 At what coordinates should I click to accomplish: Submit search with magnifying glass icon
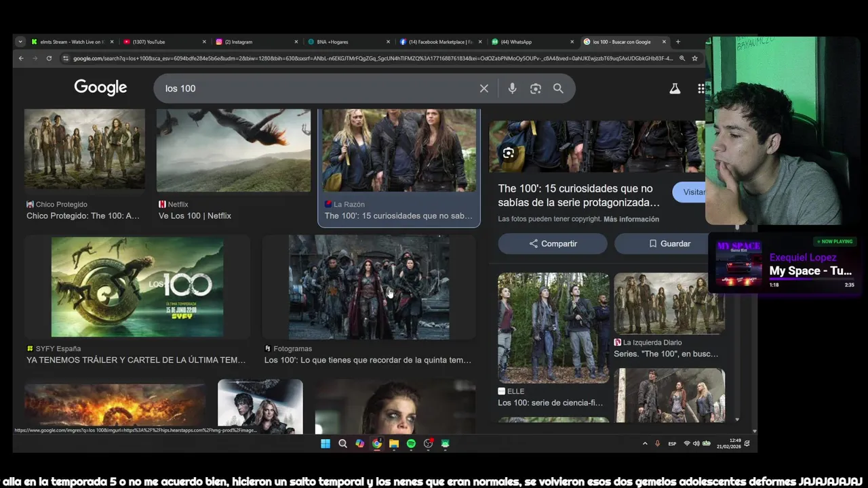click(558, 89)
